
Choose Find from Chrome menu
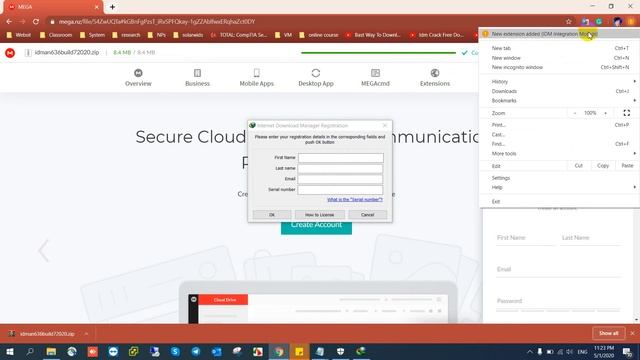point(559,144)
